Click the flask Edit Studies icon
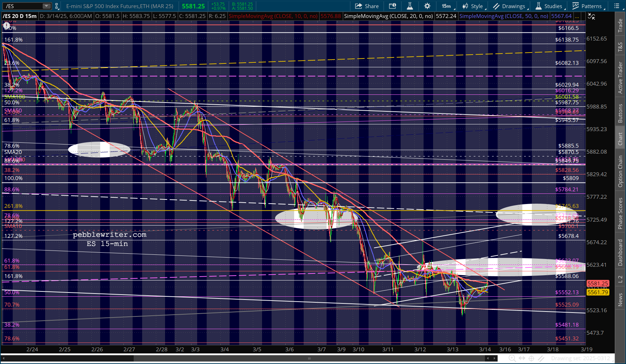626x364 pixels. click(x=410, y=6)
